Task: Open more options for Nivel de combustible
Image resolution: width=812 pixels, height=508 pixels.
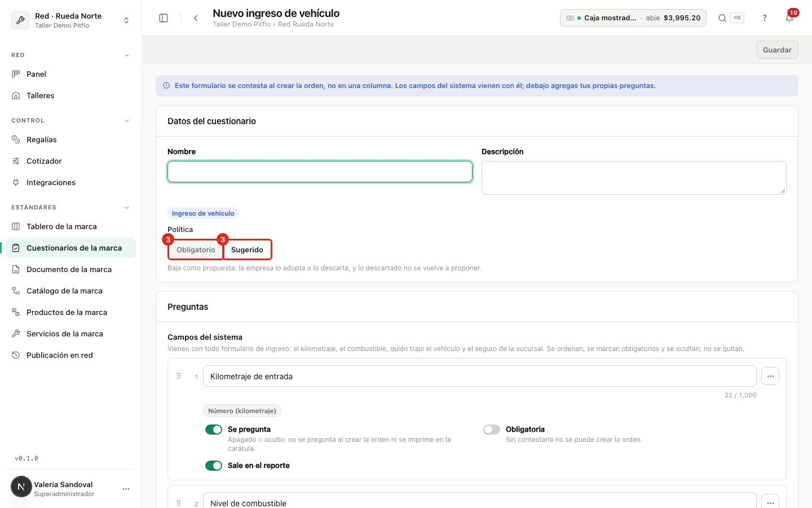Action: tap(770, 502)
